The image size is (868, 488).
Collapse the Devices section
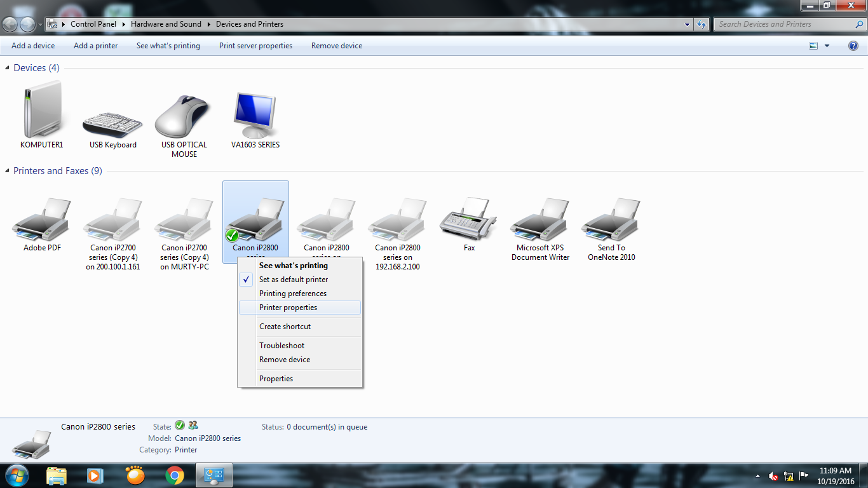click(6, 68)
